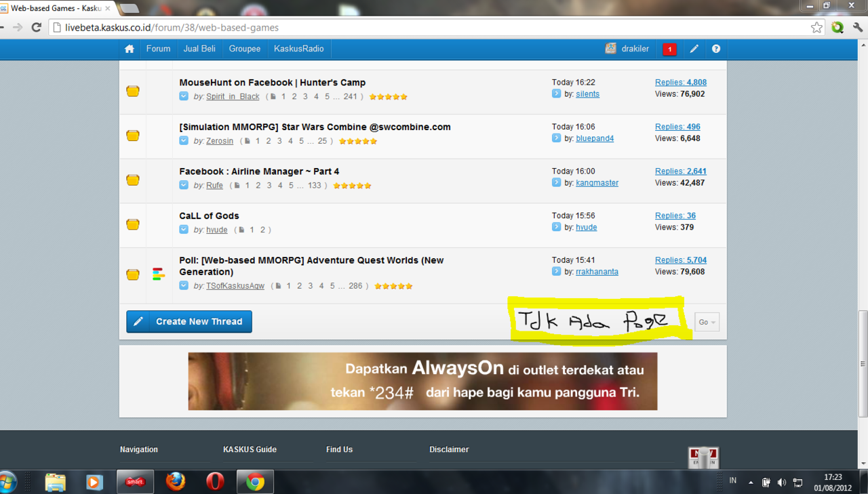Click folder icon of Adventure Quest Worlds thread

[133, 275]
